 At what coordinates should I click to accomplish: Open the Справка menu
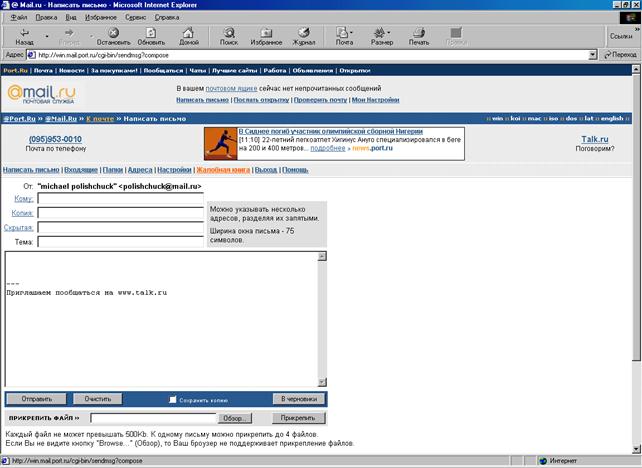coord(167,17)
